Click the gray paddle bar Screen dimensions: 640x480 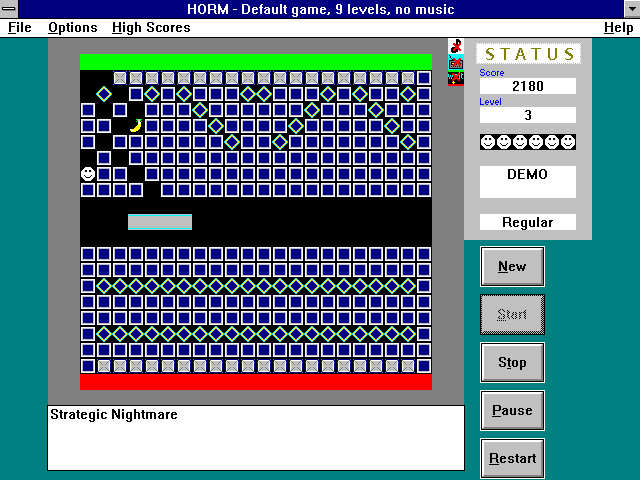(160, 222)
